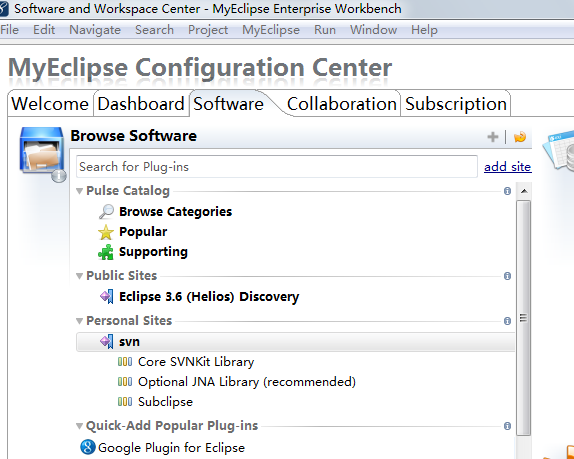
Task: Click the Google Plugin for Eclipse icon
Action: [x=88, y=447]
